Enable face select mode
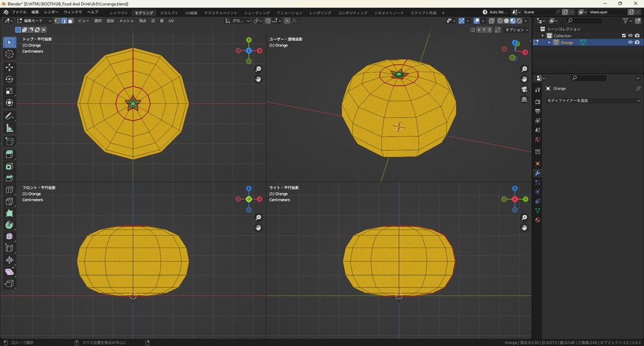 (x=70, y=21)
